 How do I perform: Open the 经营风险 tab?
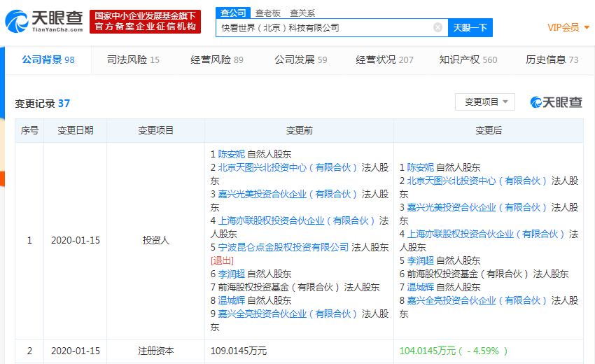tap(217, 59)
